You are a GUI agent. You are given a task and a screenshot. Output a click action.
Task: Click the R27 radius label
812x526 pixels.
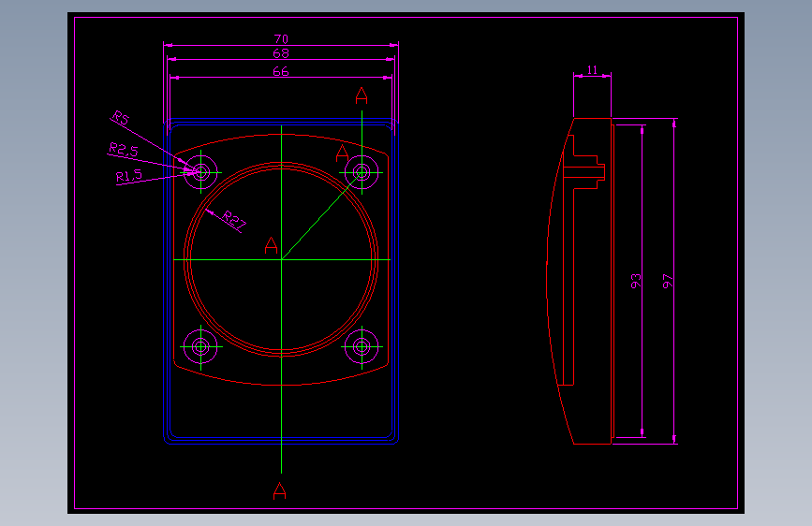point(234,220)
